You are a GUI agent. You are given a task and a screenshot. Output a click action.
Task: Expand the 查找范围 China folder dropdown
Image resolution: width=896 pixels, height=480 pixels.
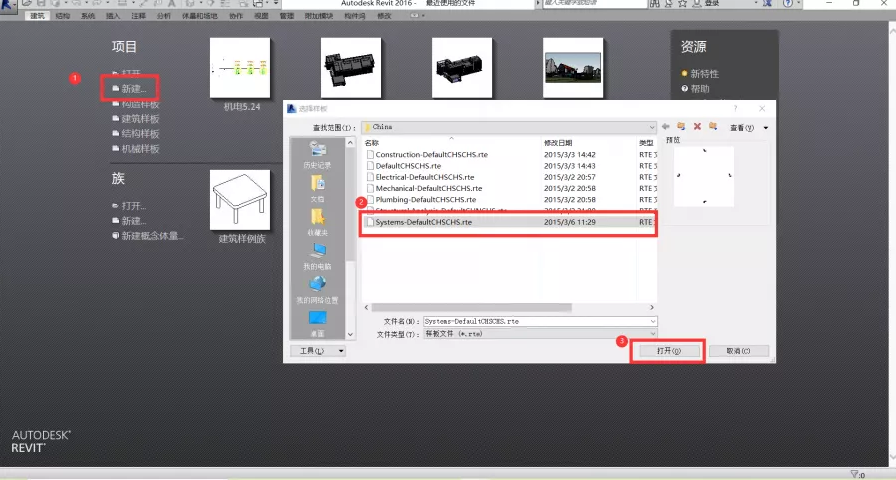[x=651, y=127]
